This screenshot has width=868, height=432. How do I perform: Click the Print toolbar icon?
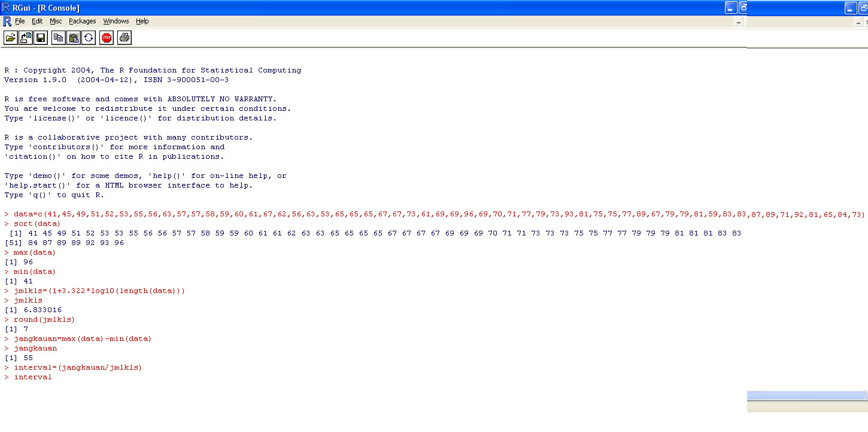pos(124,38)
